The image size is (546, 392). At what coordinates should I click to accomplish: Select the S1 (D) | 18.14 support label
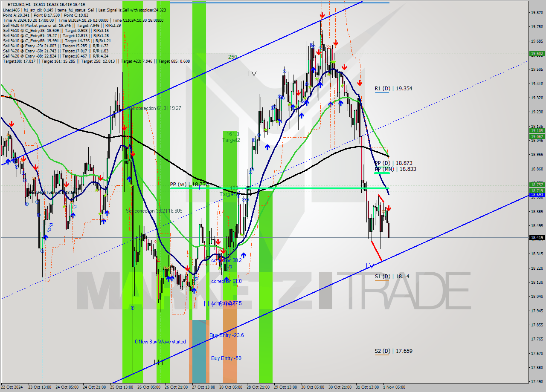pos(392,277)
